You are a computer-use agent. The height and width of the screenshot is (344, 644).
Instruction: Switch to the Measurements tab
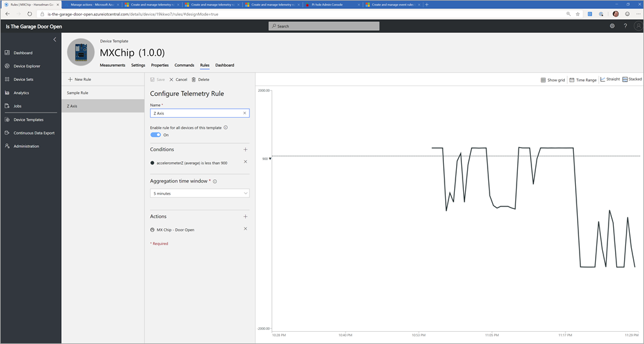point(113,66)
